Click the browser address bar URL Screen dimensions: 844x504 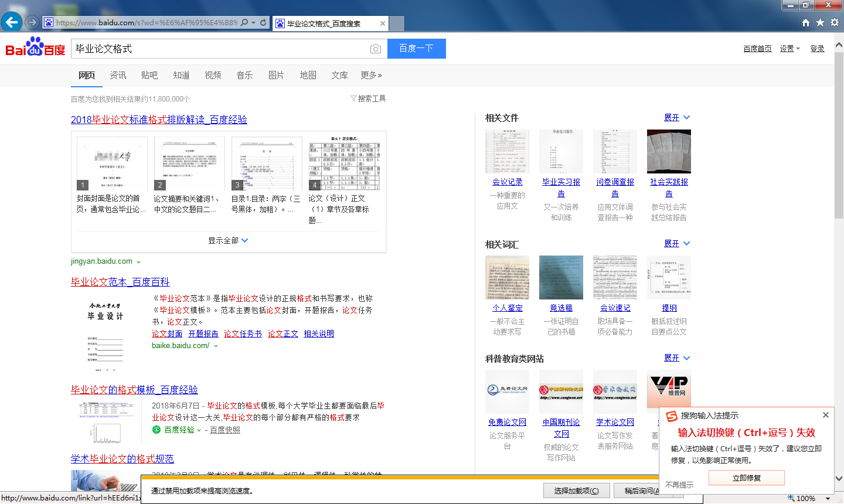147,22
